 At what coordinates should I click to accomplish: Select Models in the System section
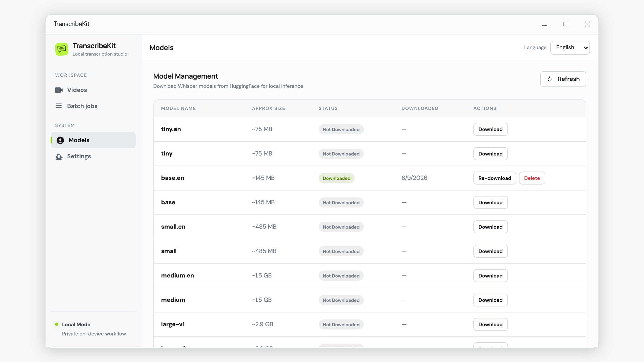pyautogui.click(x=93, y=140)
